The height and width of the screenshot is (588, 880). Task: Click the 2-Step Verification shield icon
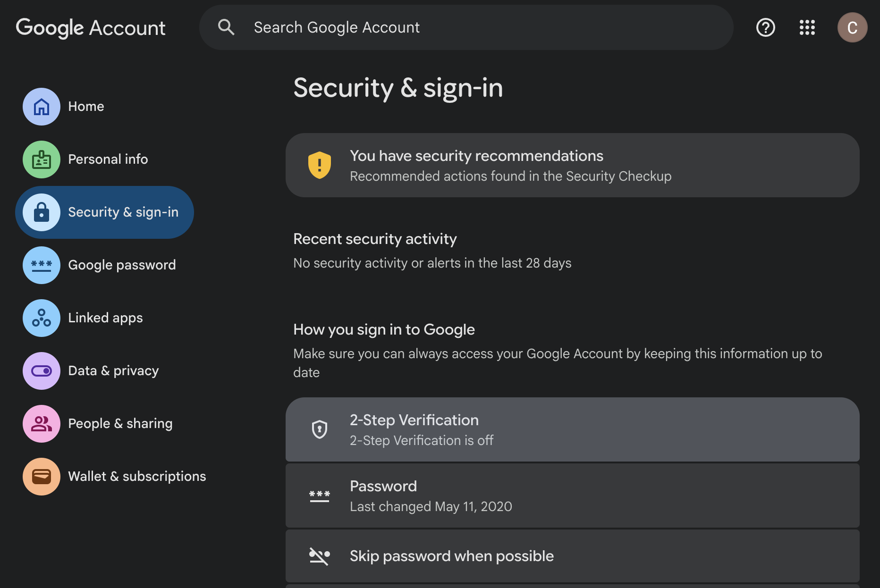[320, 429]
